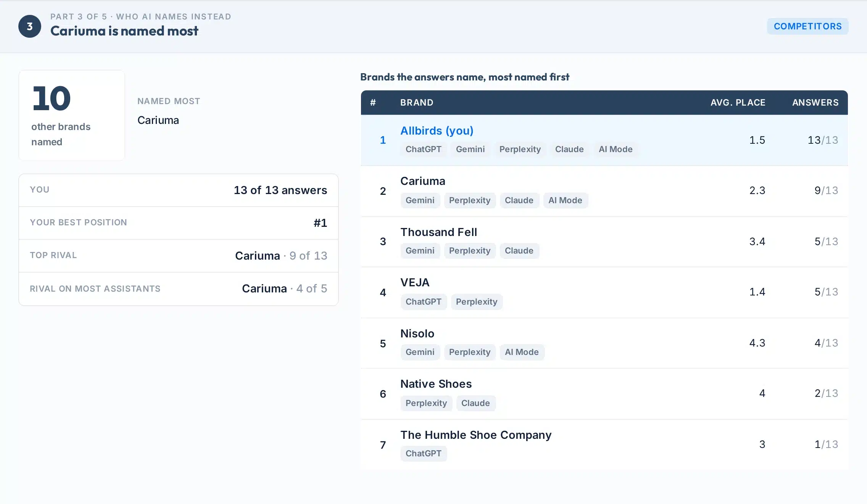Click Thousand Fell brand name

[x=438, y=232]
